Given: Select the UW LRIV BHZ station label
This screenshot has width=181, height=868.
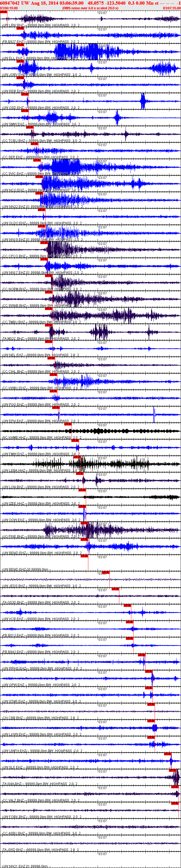Looking at the screenshot, I should point(41,25).
